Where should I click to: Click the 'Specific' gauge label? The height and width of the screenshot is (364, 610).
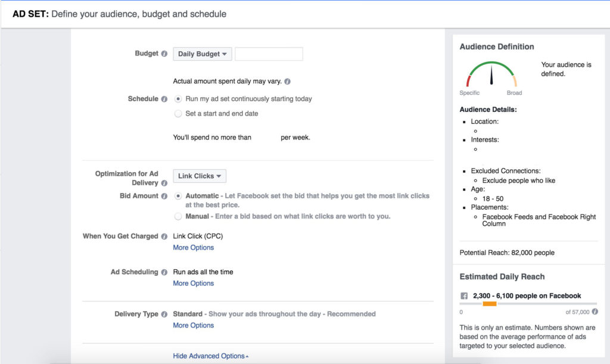(469, 93)
